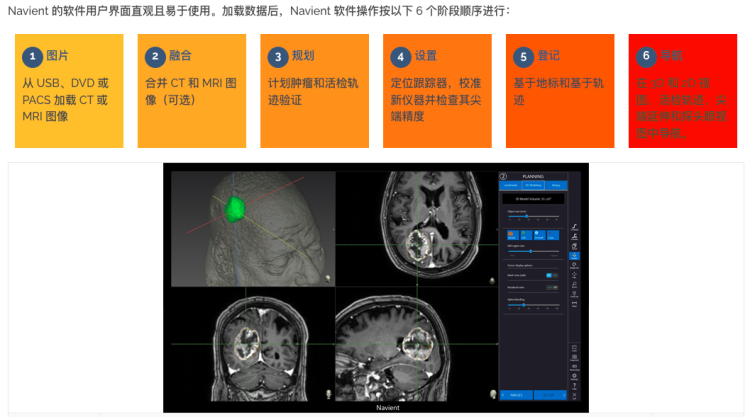Click the Edit button in the modeling panel
This screenshot has width=750, height=417.
tap(525, 235)
